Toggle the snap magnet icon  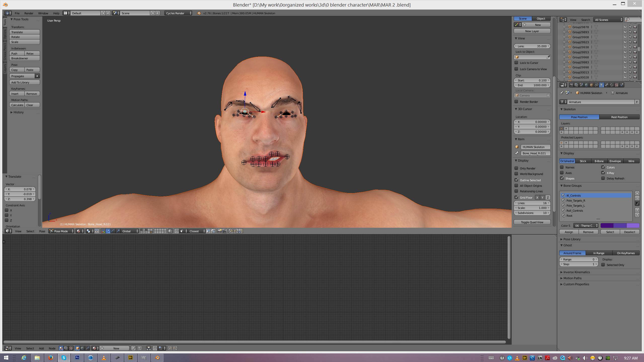177,231
